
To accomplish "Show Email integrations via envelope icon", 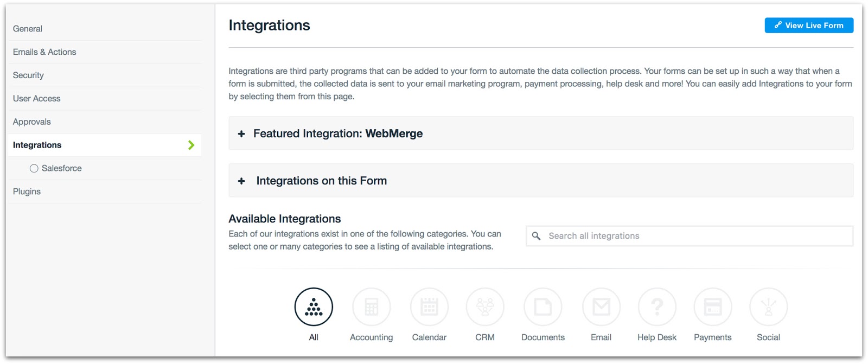I will 601,307.
